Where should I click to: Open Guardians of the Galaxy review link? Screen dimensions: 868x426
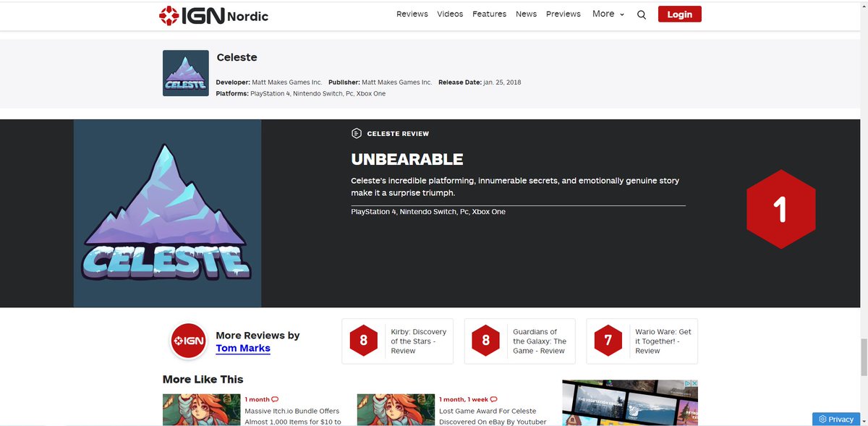point(540,341)
